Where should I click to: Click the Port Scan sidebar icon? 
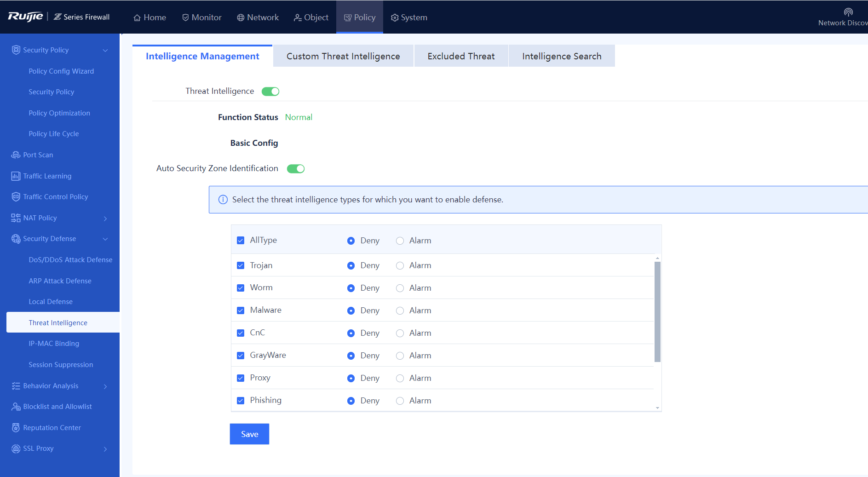pyautogui.click(x=16, y=155)
